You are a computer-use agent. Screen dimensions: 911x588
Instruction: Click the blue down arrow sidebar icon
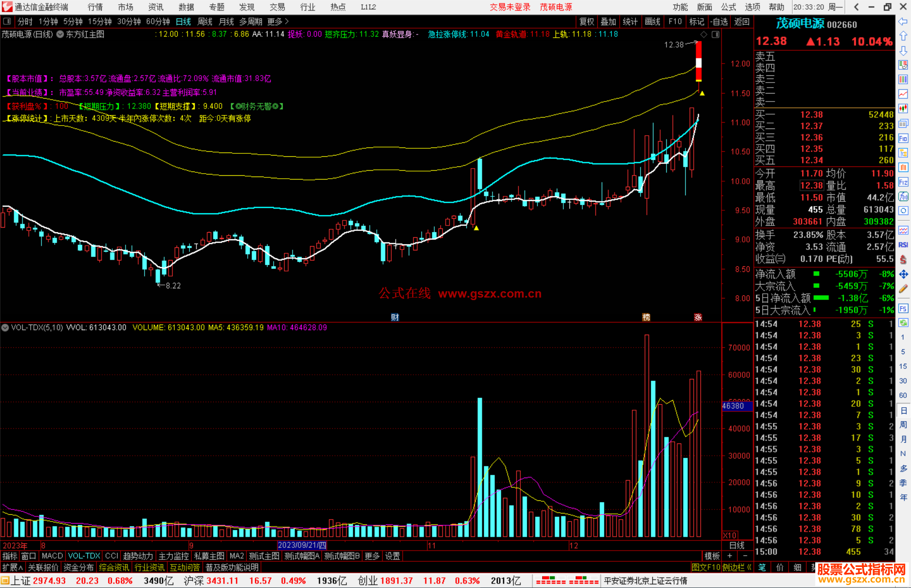click(903, 51)
